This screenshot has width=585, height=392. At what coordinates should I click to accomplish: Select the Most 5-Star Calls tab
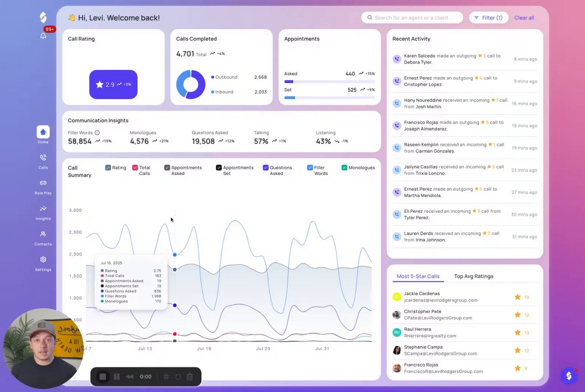click(x=418, y=276)
